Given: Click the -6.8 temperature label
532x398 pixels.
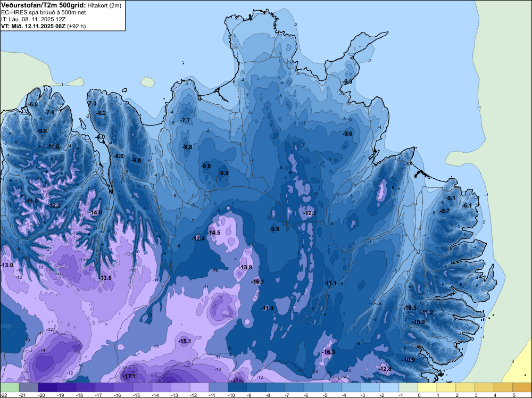Looking at the screenshot, I should 33,104.
